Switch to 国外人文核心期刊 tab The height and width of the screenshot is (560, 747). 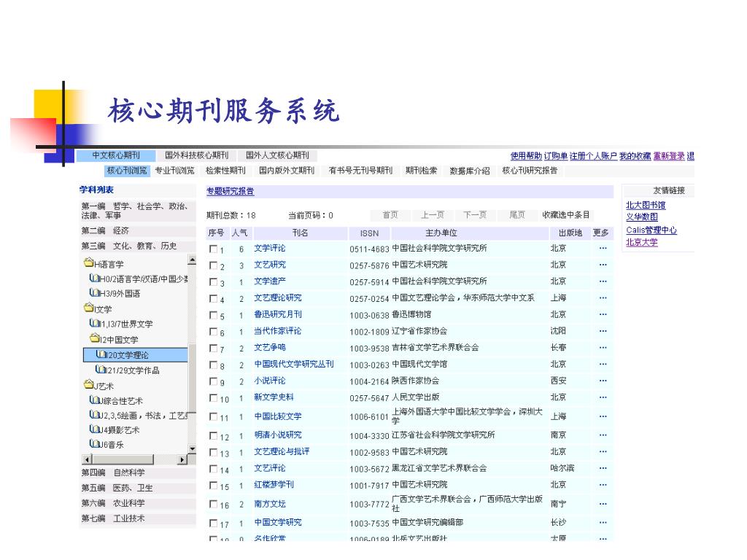coord(277,155)
